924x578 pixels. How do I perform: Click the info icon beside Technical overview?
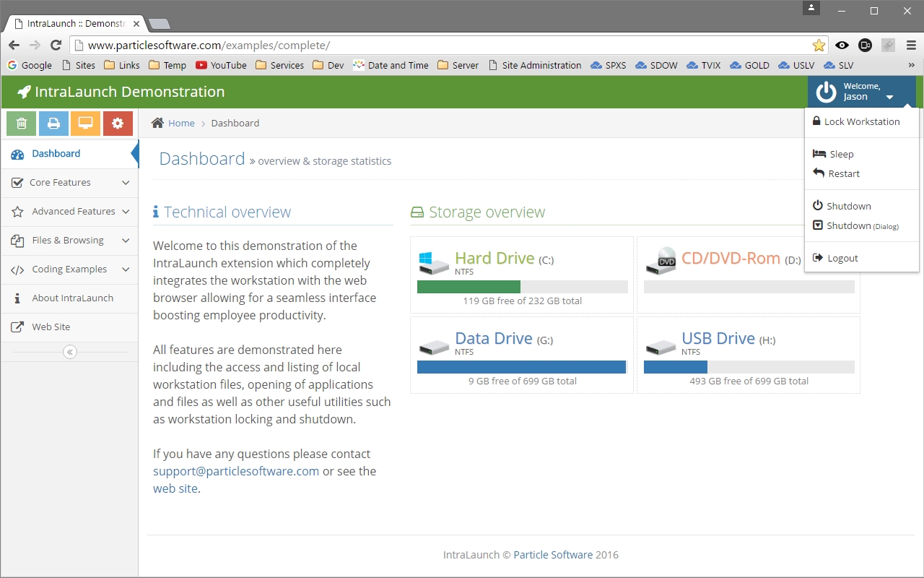click(156, 212)
